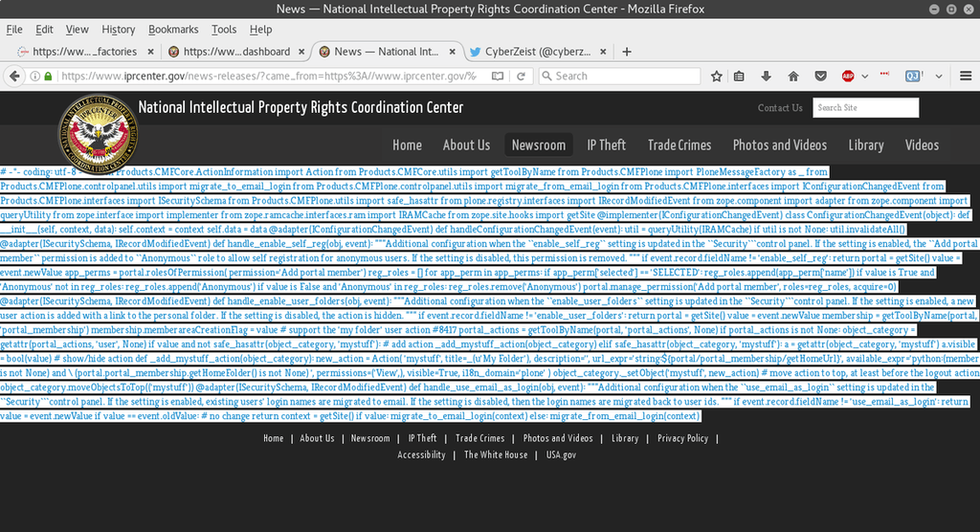The width and height of the screenshot is (980, 532).
Task: Close the dashboard tab
Action: (x=301, y=52)
